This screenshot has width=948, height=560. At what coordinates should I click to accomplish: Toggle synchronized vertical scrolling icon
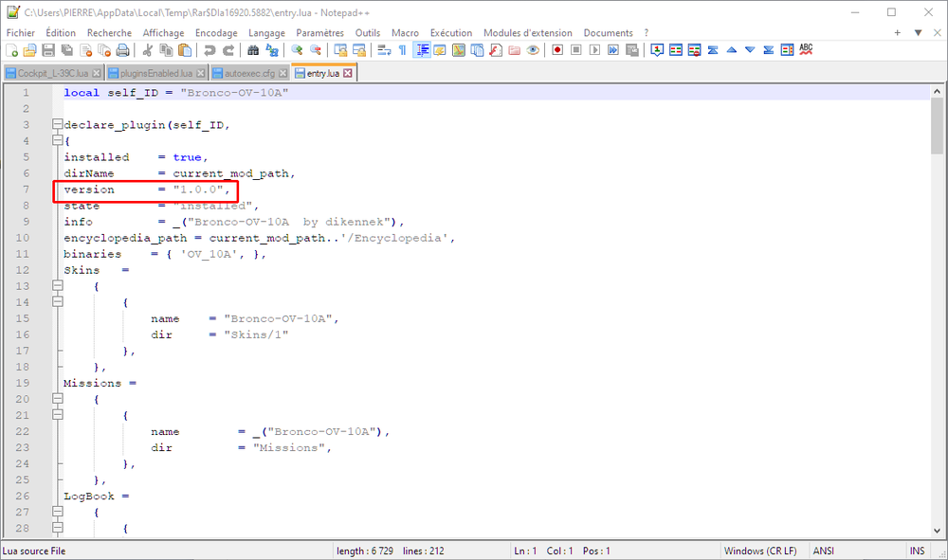[340, 50]
